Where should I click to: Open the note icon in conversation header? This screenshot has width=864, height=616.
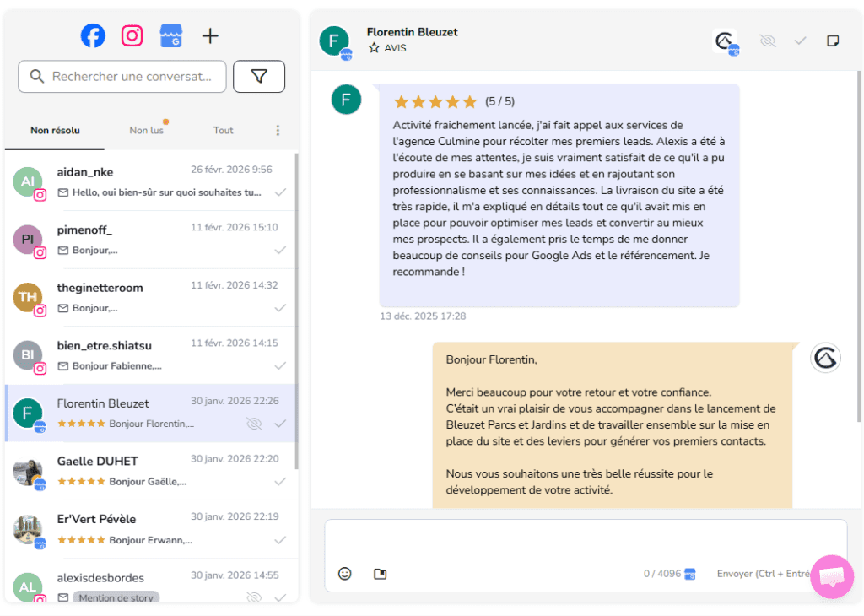[x=833, y=41]
